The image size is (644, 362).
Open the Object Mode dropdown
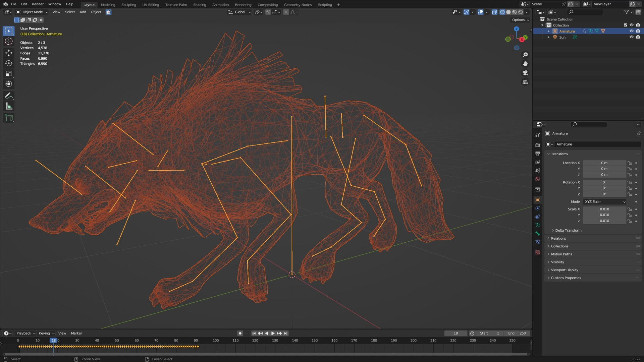[x=32, y=12]
